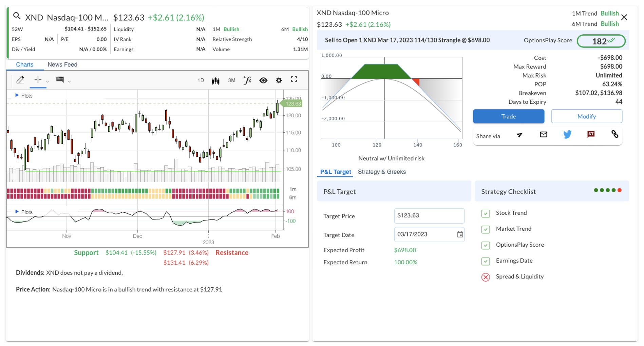Click the symbol search magnifier icon

point(17,16)
